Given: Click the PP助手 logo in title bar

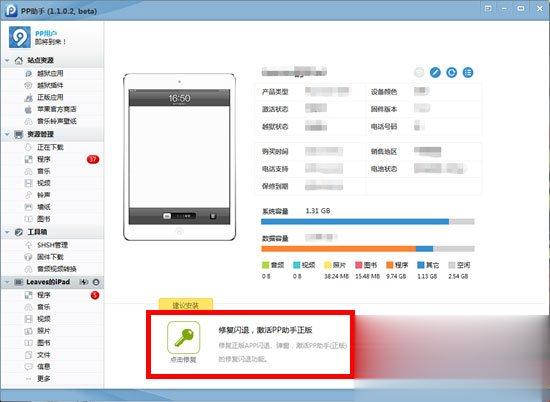Looking at the screenshot, I should point(11,11).
